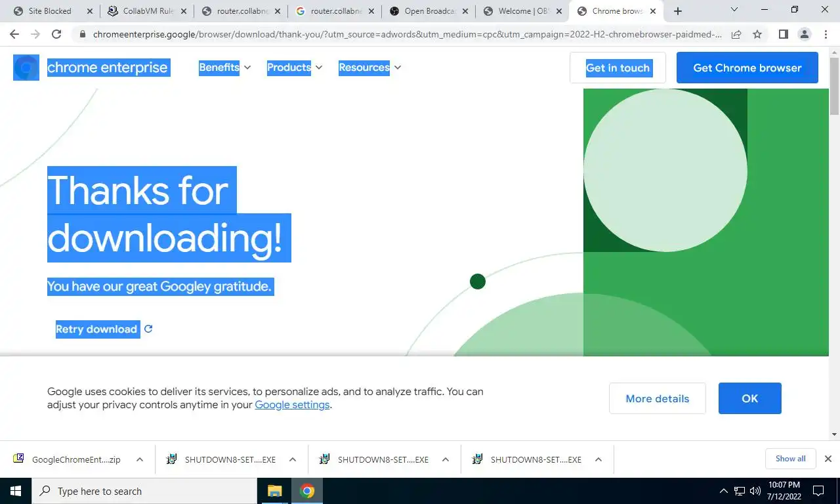
Task: Click the padlock site info icon
Action: (82, 35)
